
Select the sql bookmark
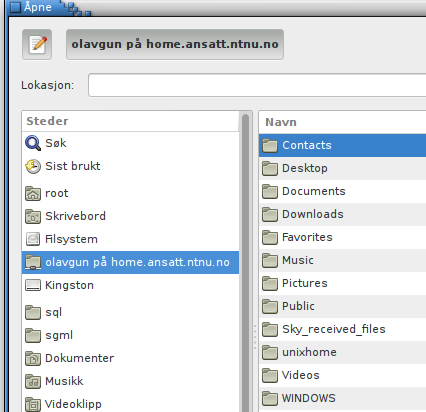tap(130, 312)
